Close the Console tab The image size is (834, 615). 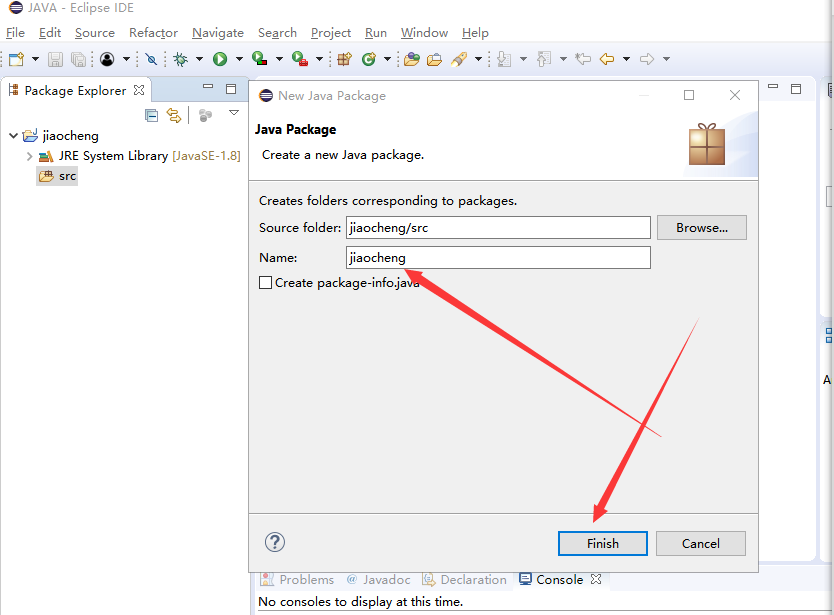tap(596, 579)
